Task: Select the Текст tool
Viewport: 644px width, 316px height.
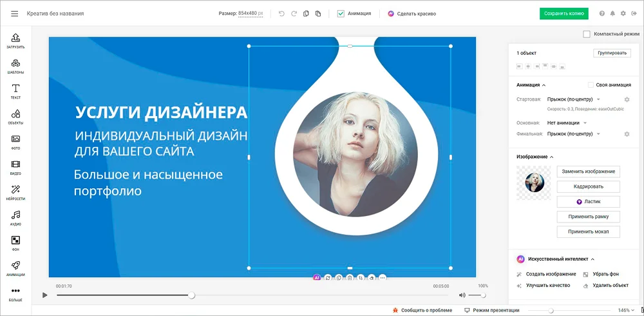Action: [15, 92]
